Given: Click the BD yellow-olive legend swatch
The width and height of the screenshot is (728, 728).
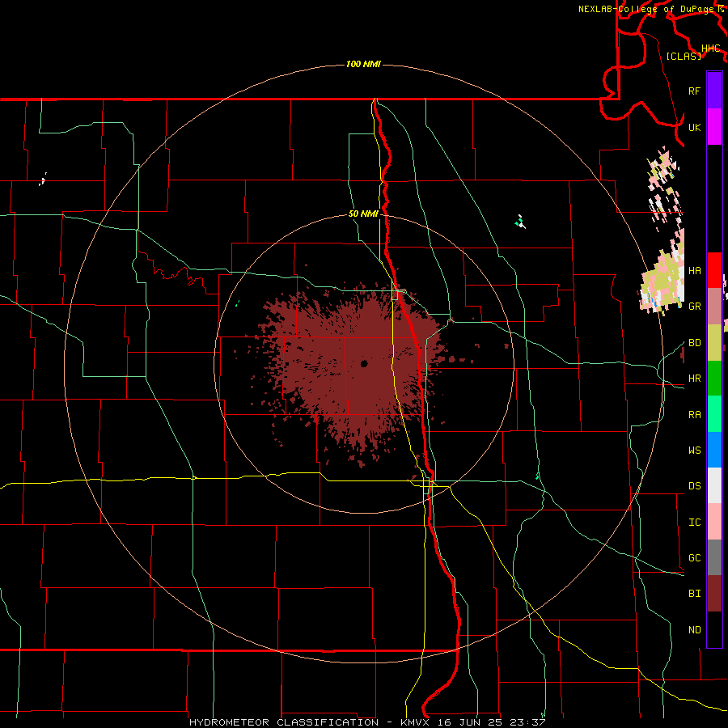Looking at the screenshot, I should 714,343.
